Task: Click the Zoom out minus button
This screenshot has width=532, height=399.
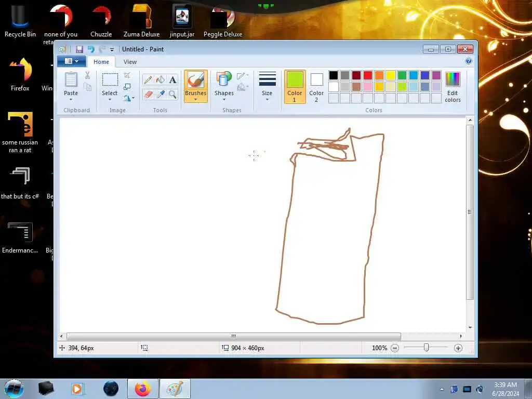Action: pyautogui.click(x=395, y=348)
